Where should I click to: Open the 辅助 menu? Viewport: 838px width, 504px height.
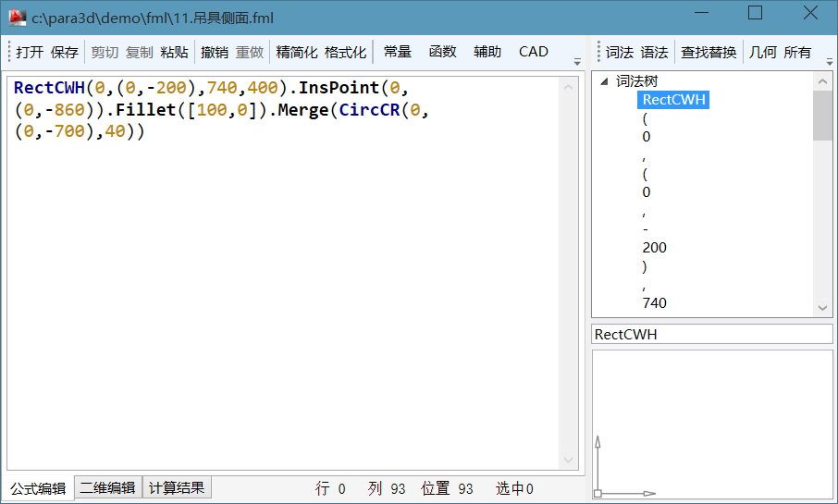coord(487,51)
